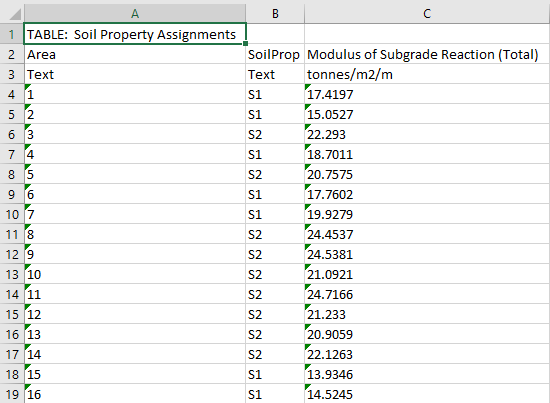The height and width of the screenshot is (403, 550).
Task: Click the 'tonnes/m2/m' units cell
Action: tap(427, 74)
